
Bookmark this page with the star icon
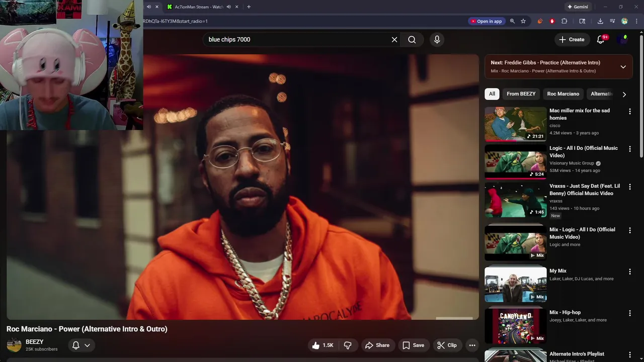point(523,21)
